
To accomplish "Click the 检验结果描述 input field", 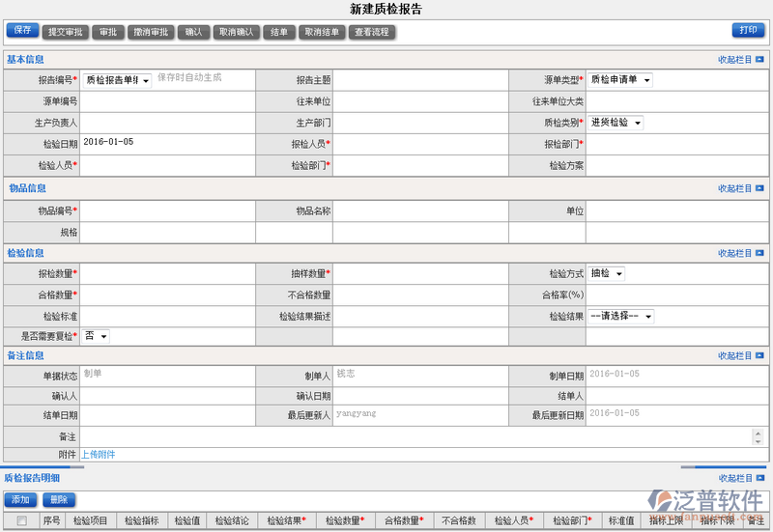I will [420, 317].
